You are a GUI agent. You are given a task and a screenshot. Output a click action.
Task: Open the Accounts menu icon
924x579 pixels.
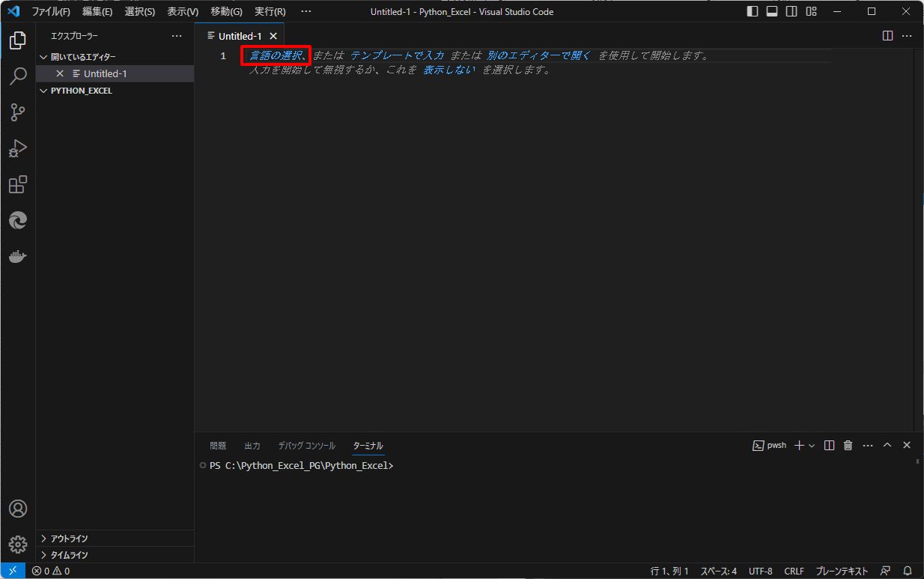[18, 509]
